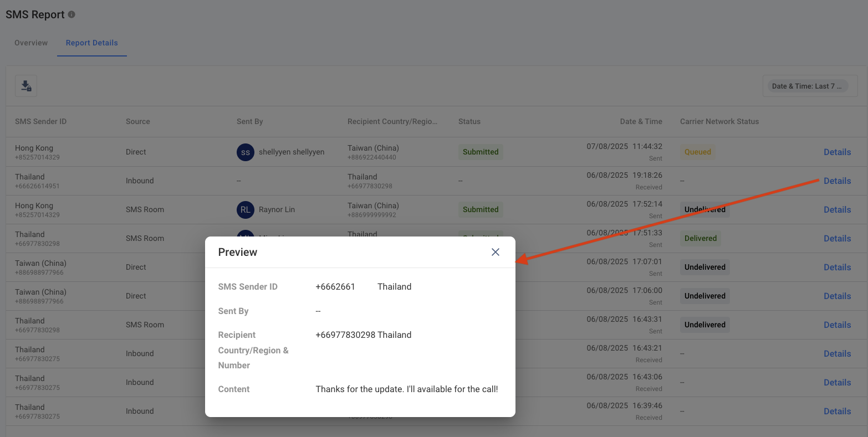Click the Undelivered badge in the 17:07:01 row

tap(705, 267)
